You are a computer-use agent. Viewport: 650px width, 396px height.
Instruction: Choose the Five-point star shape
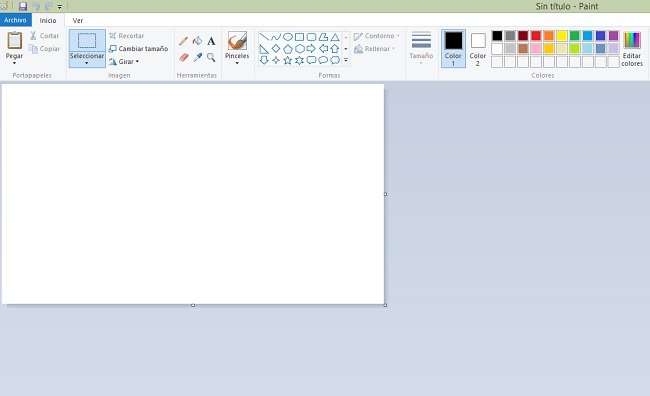coord(288,61)
